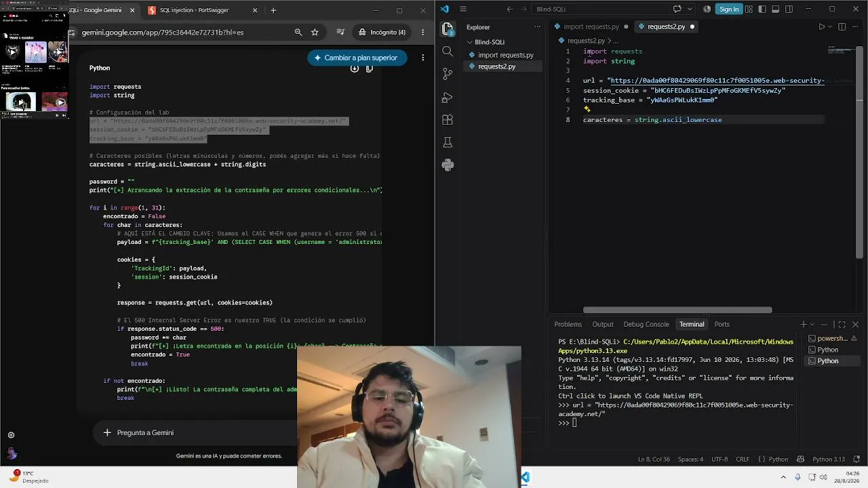Open the zoom magnifier in Chrome address bar
This screenshot has height=488, width=868.
tap(298, 32)
